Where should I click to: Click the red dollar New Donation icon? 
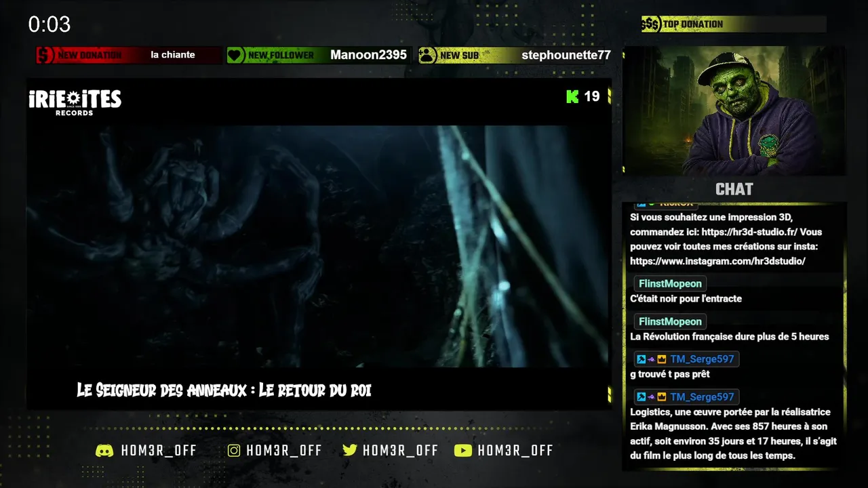pyautogui.click(x=45, y=55)
